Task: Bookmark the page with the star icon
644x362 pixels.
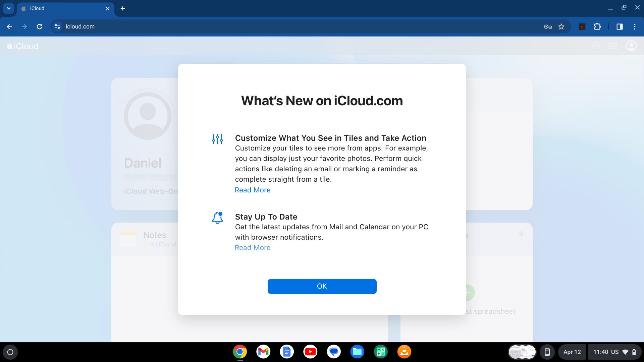Action: 561,26
